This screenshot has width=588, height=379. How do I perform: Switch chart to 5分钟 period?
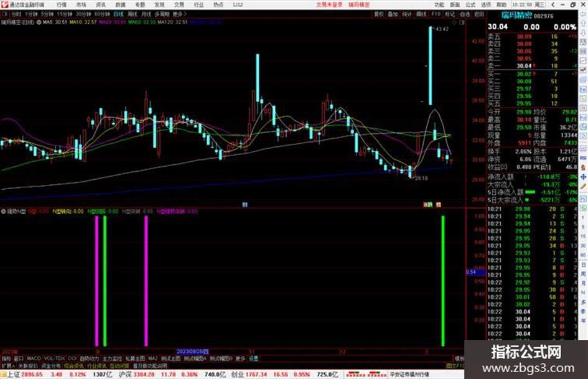click(x=47, y=14)
